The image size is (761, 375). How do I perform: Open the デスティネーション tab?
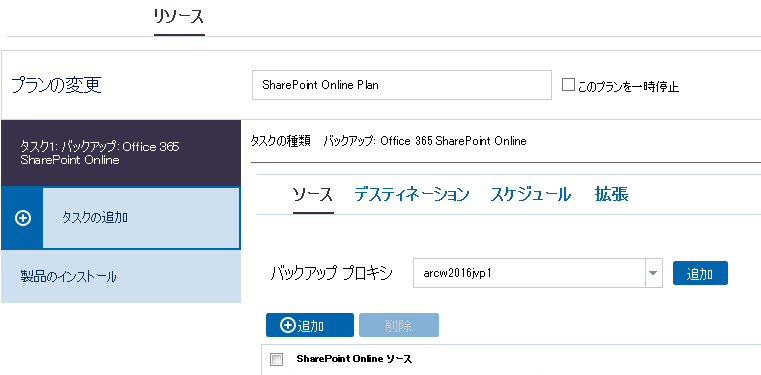coord(412,195)
